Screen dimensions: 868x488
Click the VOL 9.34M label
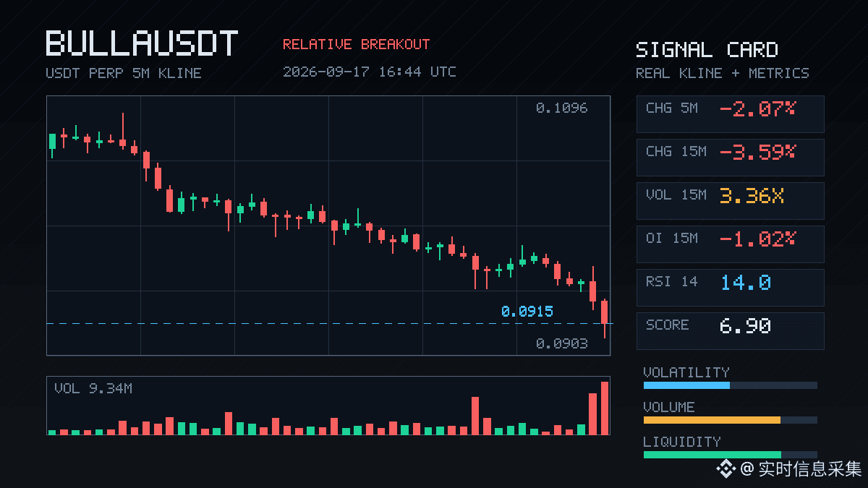pyautogui.click(x=93, y=389)
